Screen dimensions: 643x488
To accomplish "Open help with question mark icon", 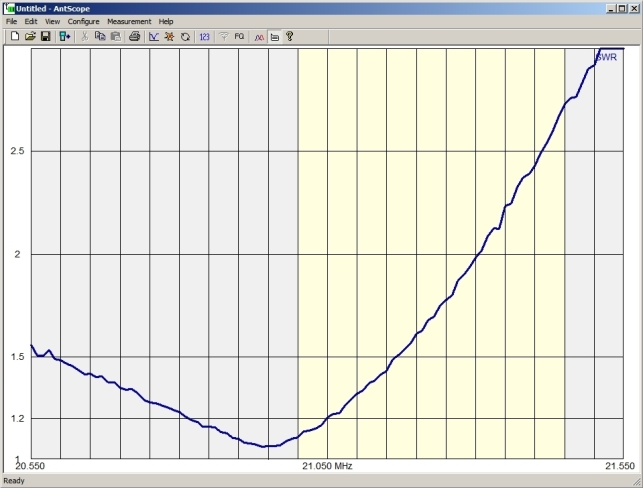I will click(x=290, y=36).
